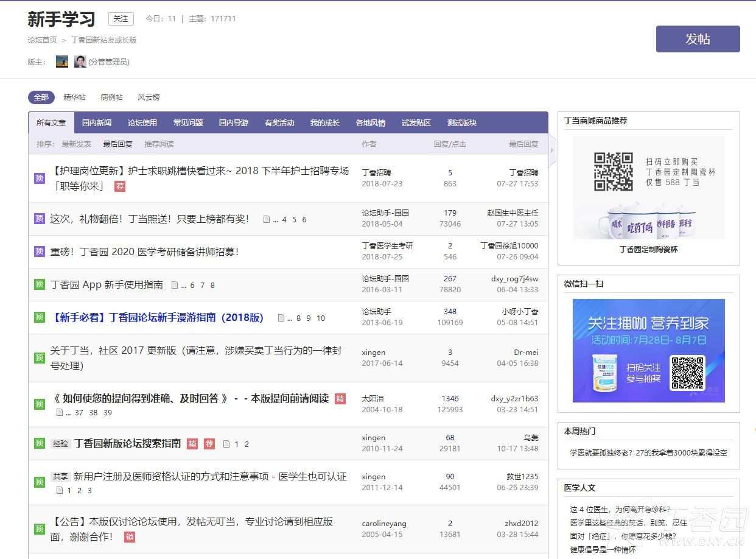This screenshot has height=559, width=756.
Task: Switch to 园内新闻 tab
Action: (97, 123)
